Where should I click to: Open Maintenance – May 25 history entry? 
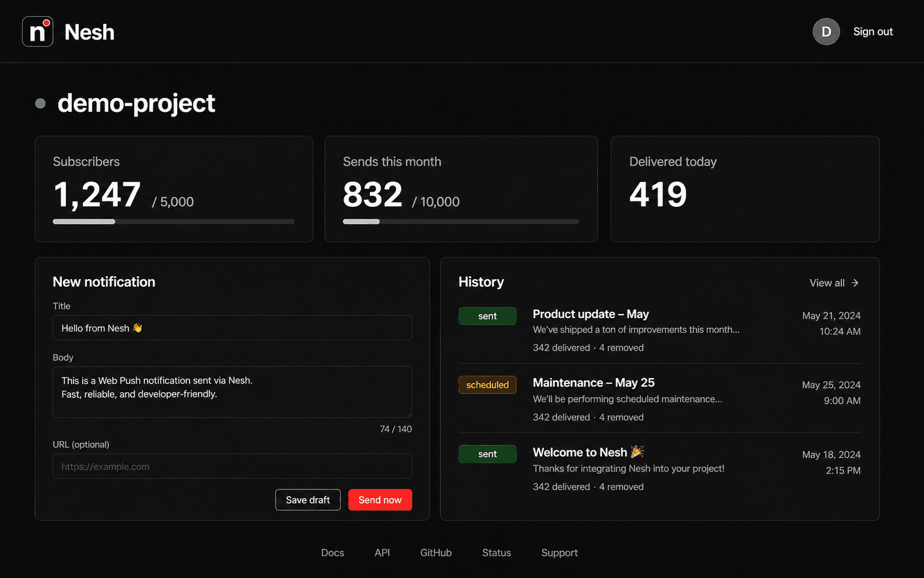click(x=660, y=399)
